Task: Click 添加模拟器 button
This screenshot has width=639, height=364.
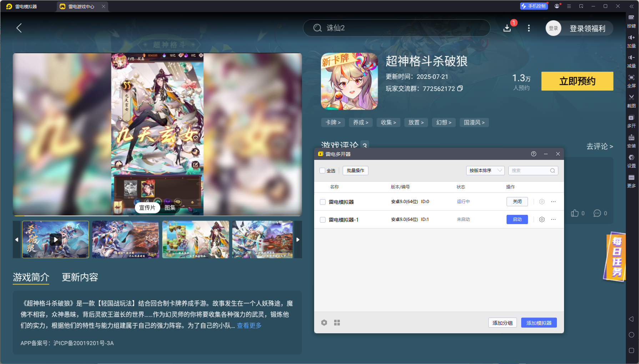Action: click(x=539, y=323)
